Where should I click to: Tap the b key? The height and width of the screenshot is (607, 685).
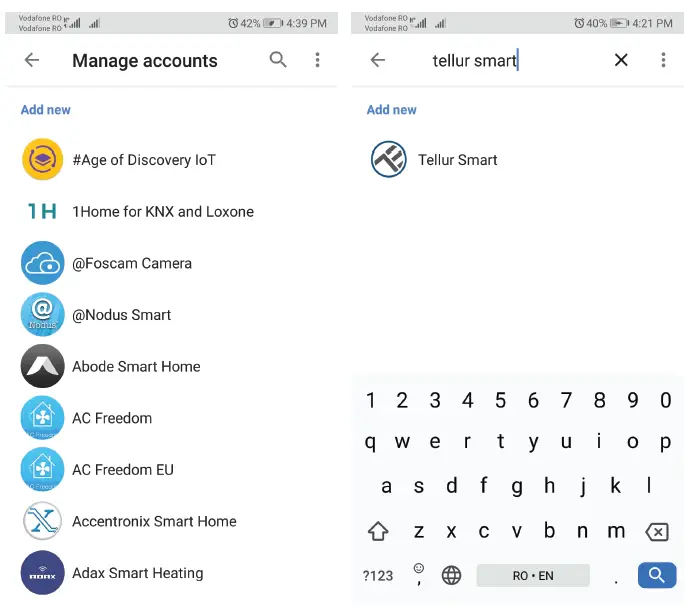click(550, 530)
